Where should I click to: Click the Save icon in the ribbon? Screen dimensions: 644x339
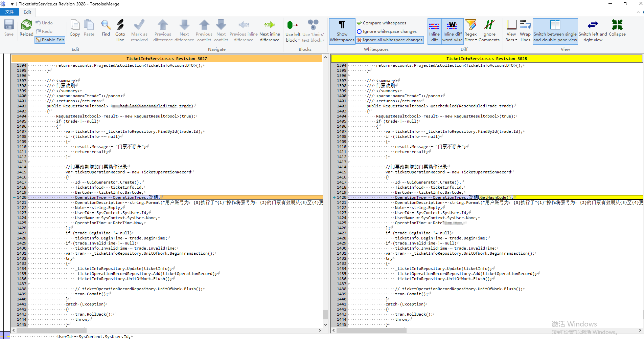(9, 28)
